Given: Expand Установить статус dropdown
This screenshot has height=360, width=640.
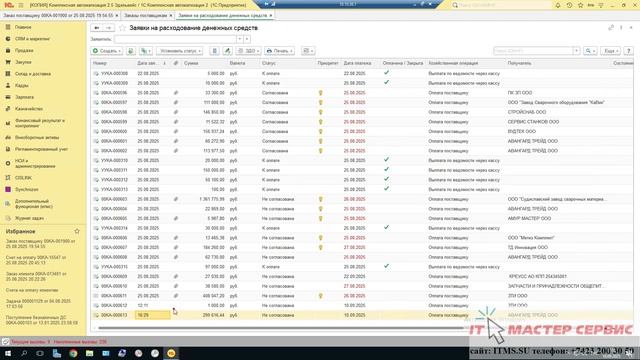Looking at the screenshot, I should 180,51.
